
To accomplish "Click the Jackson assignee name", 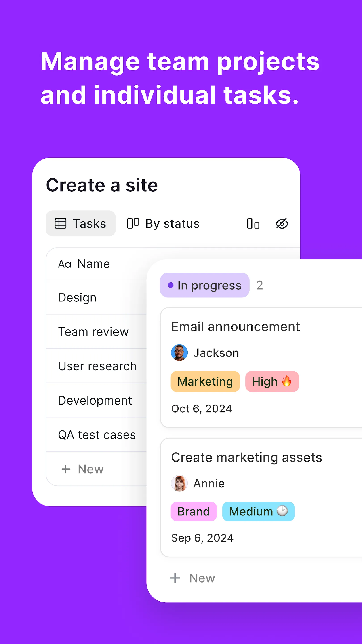I will tap(216, 353).
